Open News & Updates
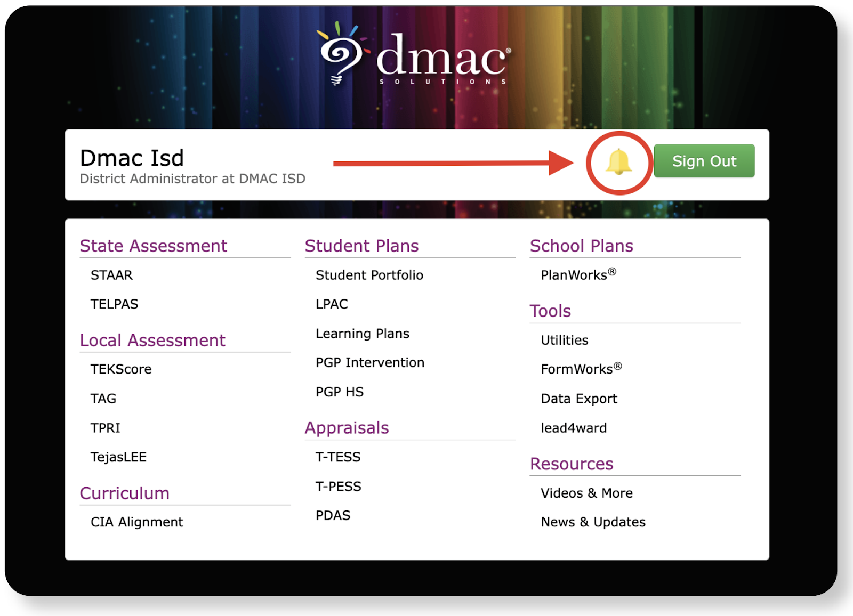 tap(593, 522)
